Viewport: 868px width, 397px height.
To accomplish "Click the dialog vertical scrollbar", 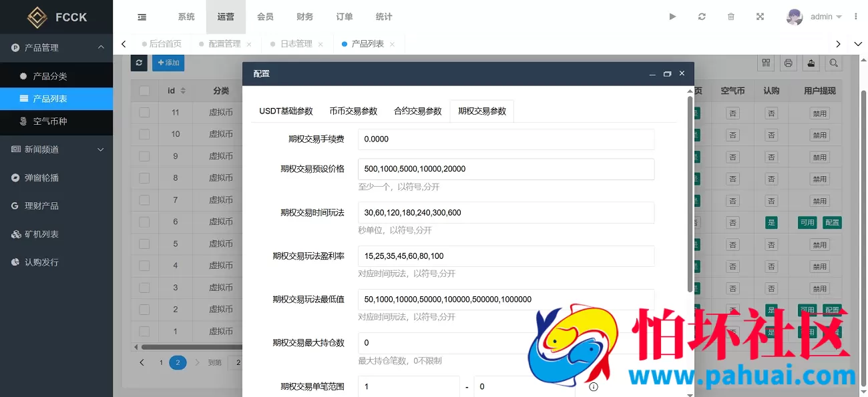I will click(690, 193).
